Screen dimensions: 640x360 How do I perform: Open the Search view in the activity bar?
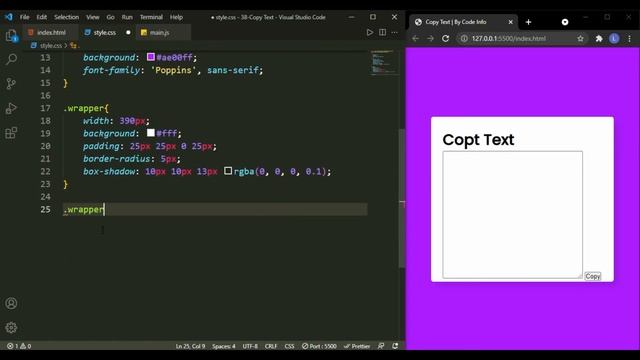[11, 60]
